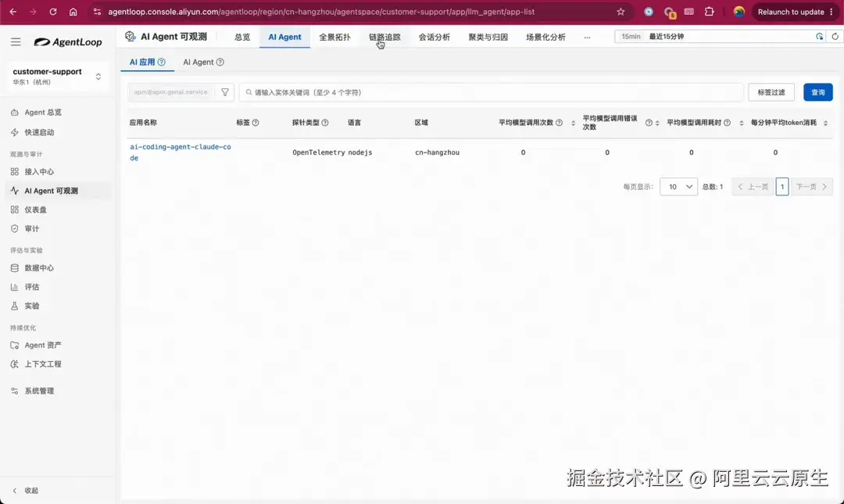
Task: Refresh data with the circular arrow icon
Action: click(x=835, y=36)
